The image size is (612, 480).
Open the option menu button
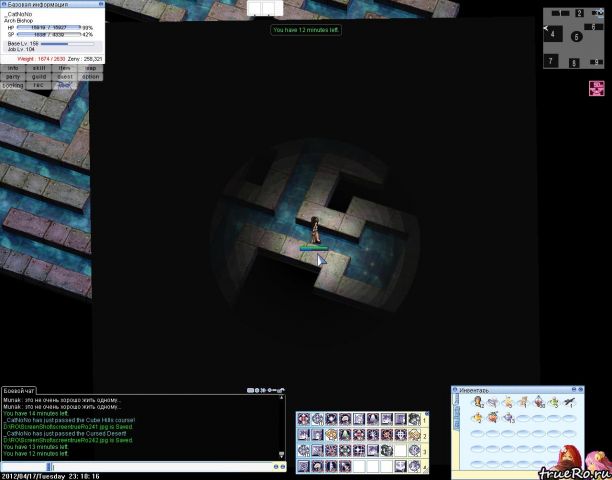(x=90, y=77)
